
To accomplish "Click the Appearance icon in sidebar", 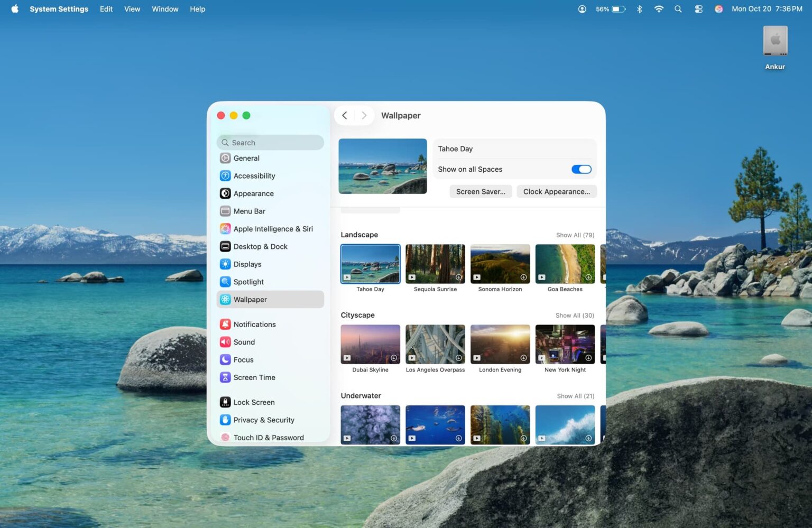I will click(x=225, y=193).
